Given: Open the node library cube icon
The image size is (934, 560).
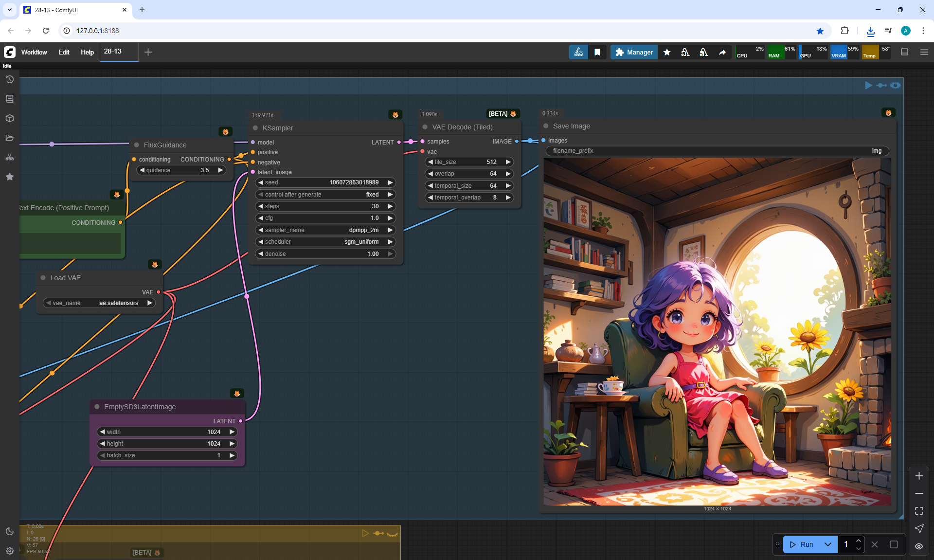Looking at the screenshot, I should tap(9, 118).
